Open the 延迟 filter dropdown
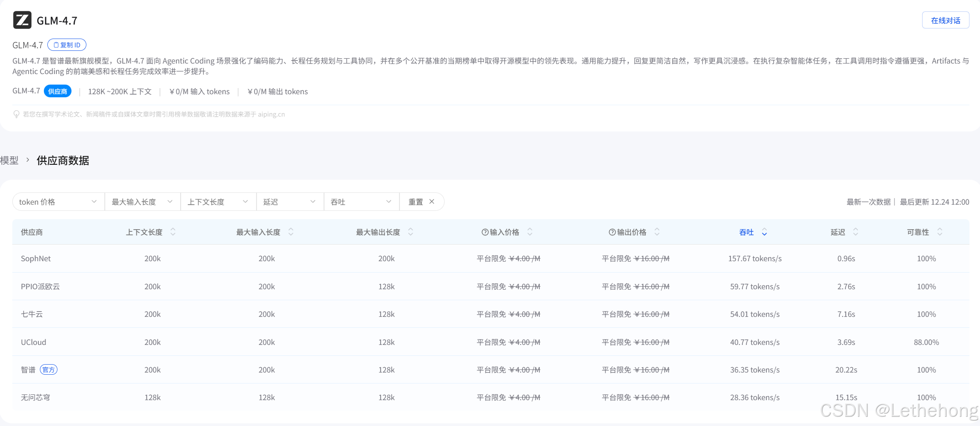This screenshot has width=980, height=426. [x=290, y=202]
